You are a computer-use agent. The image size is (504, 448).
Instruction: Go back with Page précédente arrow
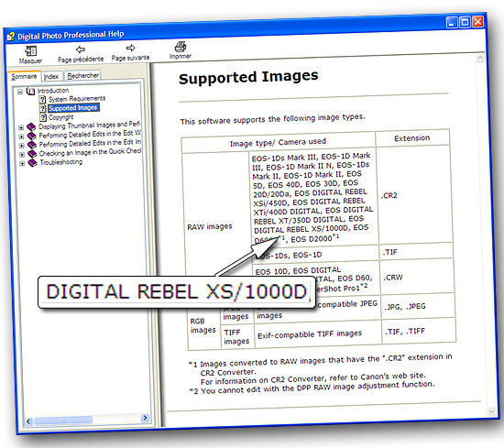pyautogui.click(x=81, y=49)
